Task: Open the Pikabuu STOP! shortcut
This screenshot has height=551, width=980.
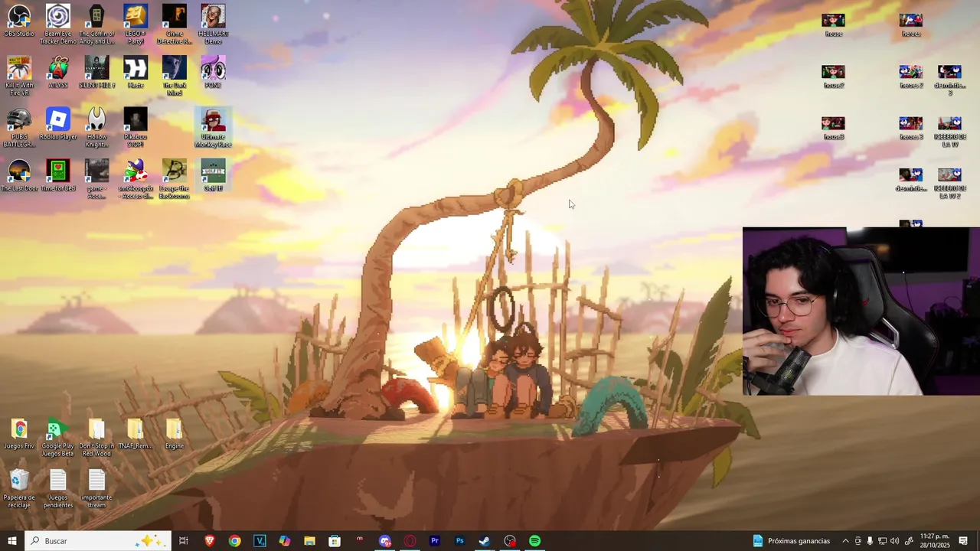Action: (136, 128)
